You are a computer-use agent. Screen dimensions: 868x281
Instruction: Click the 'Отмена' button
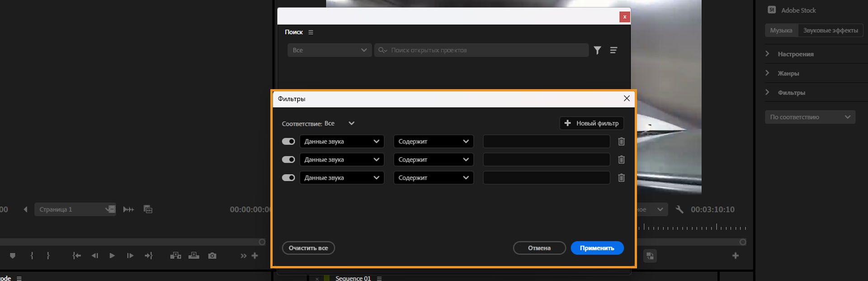coord(539,248)
